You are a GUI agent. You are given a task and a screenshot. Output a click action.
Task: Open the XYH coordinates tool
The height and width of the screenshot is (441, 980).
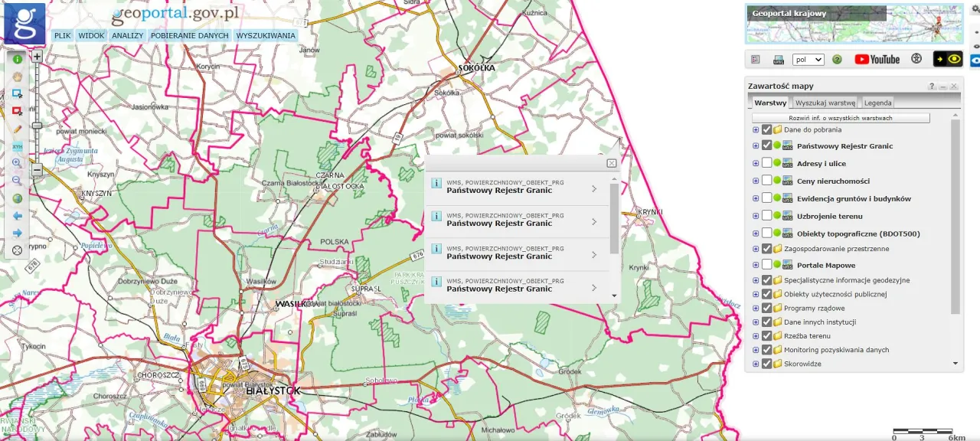tap(17, 146)
